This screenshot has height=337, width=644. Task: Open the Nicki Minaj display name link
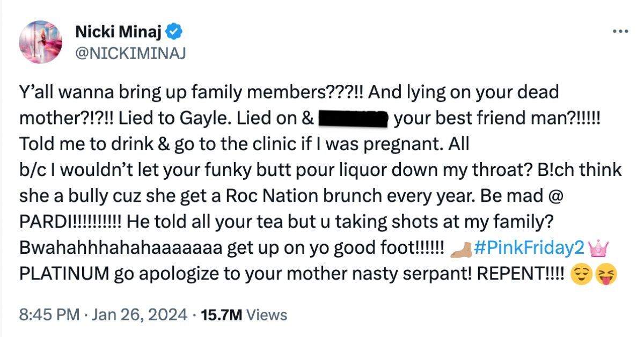coord(119,33)
